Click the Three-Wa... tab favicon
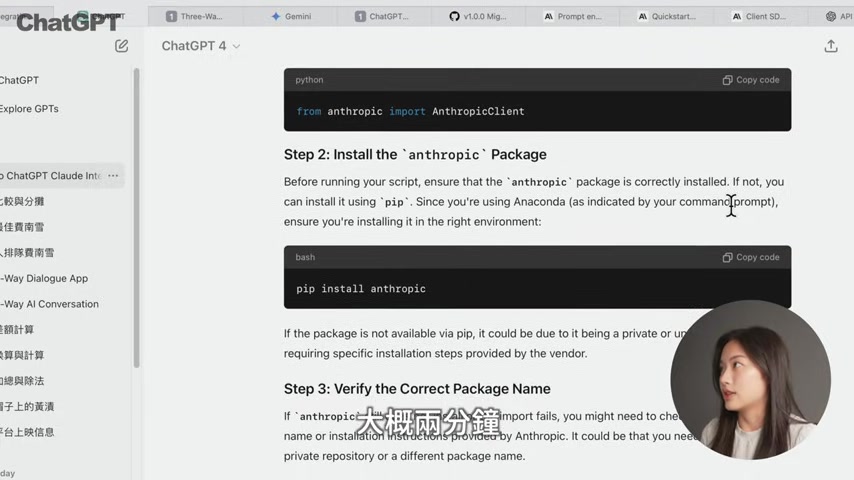 click(171, 16)
